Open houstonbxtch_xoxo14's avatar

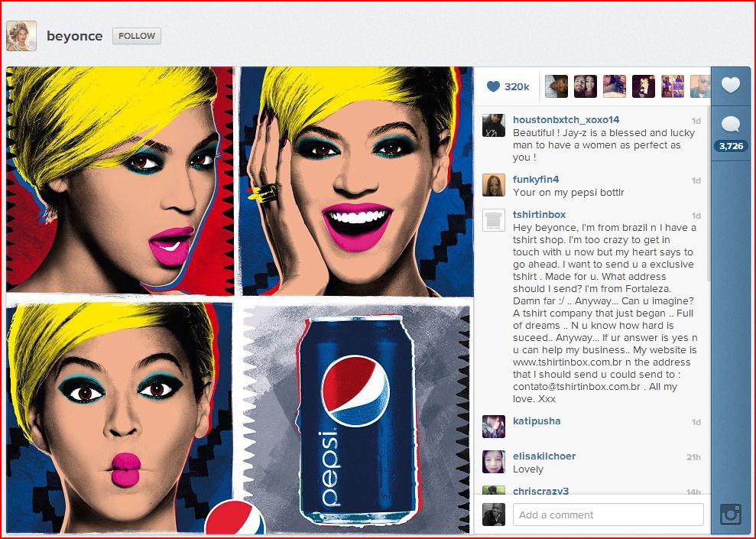click(x=494, y=126)
